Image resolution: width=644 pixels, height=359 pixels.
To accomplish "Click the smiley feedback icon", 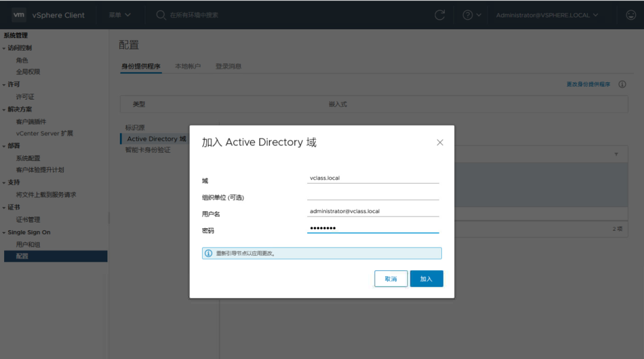I will click(630, 15).
